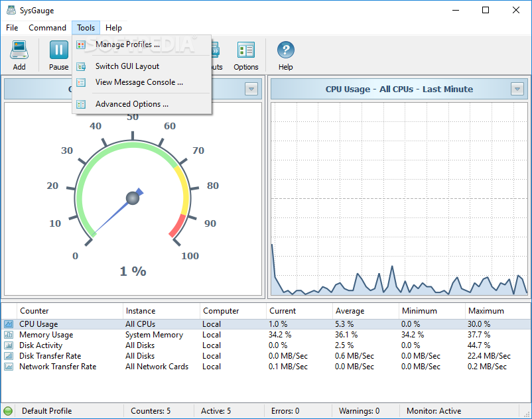Click the View Message Console menu icon

(x=81, y=82)
